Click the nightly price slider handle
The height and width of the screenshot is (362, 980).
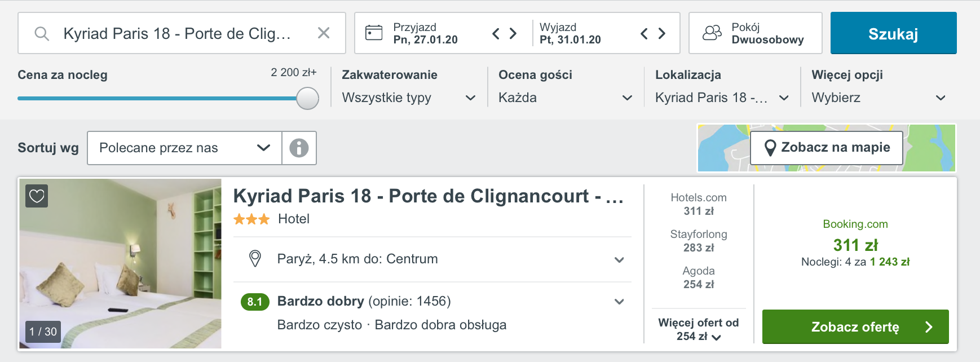click(308, 98)
